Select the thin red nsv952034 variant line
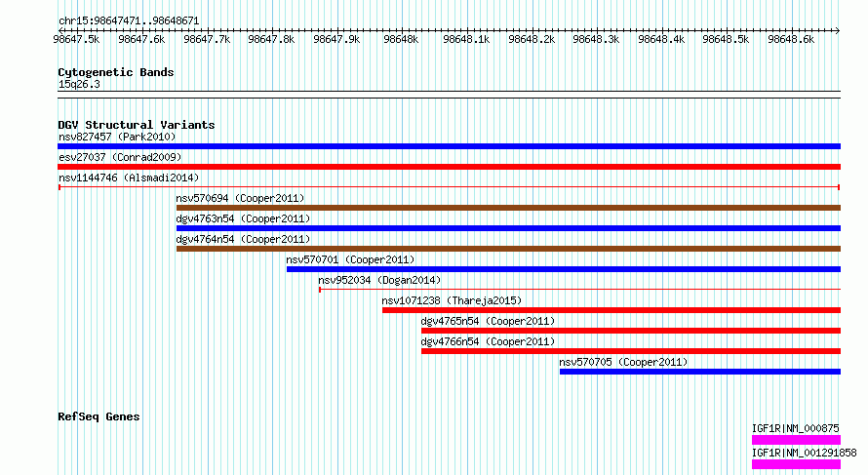The width and height of the screenshot is (868, 475). click(579, 289)
